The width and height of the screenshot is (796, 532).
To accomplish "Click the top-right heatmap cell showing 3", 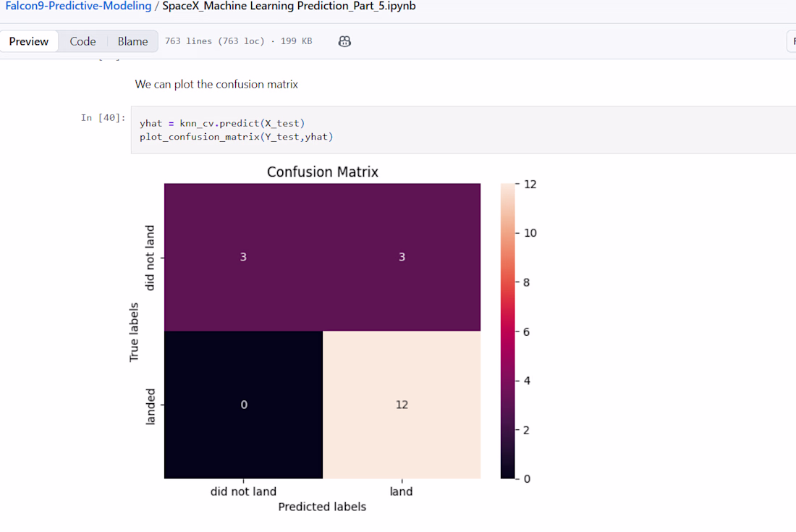I will click(x=402, y=257).
